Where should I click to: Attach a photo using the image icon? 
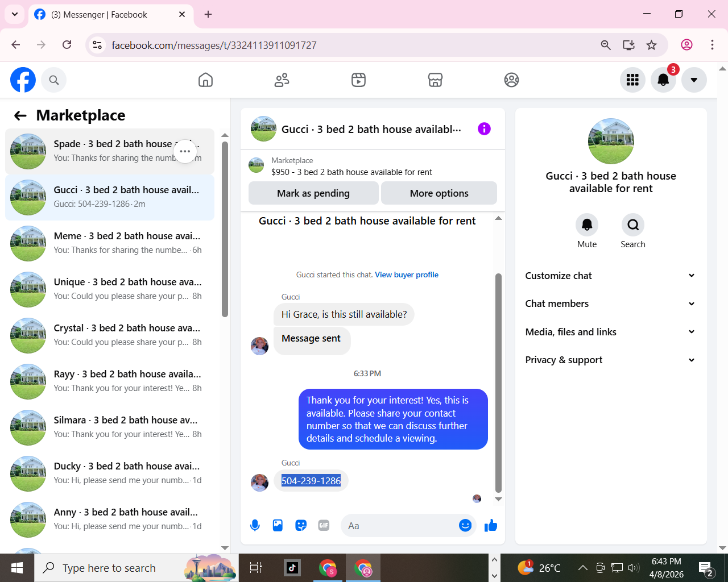(x=278, y=526)
